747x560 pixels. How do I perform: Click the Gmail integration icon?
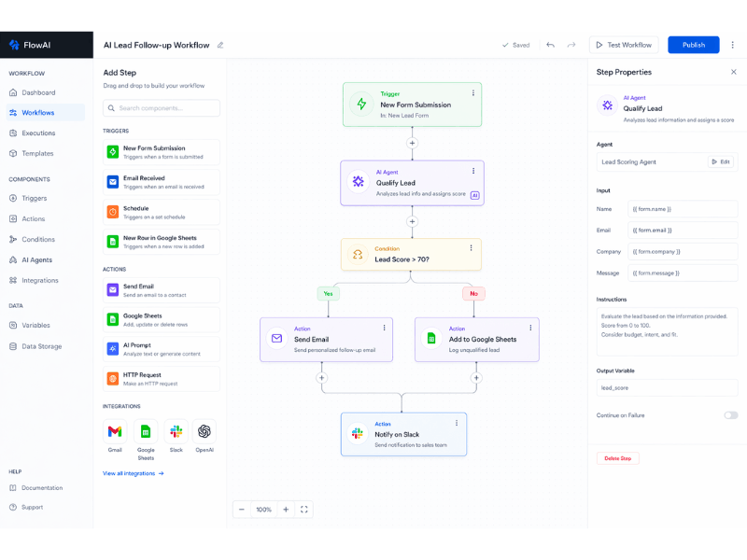pyautogui.click(x=115, y=432)
